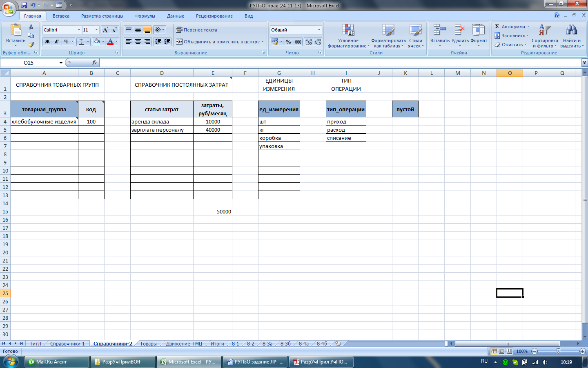Screen dimensions: 588x368
Task: Click inside the formula bar
Action: click(341, 63)
